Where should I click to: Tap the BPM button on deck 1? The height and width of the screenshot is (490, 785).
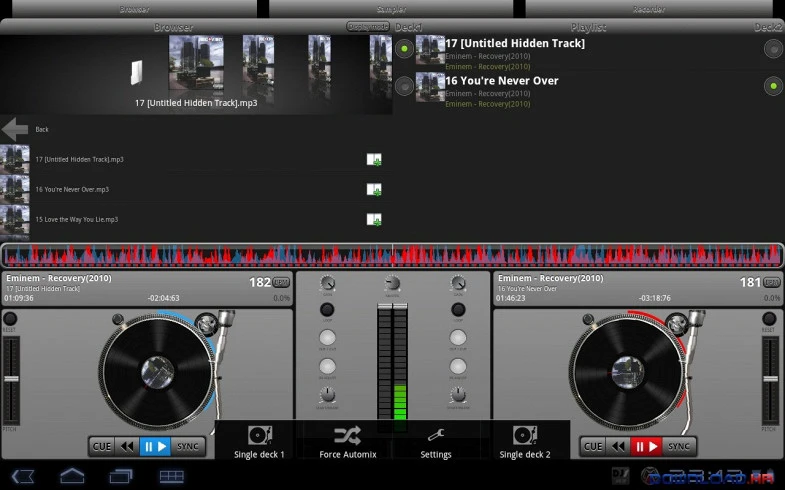tap(281, 283)
